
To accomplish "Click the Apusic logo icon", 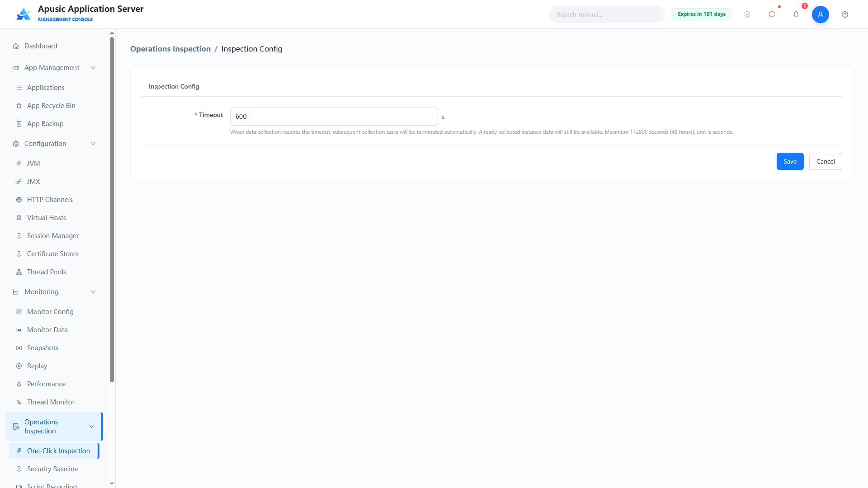I will [24, 14].
